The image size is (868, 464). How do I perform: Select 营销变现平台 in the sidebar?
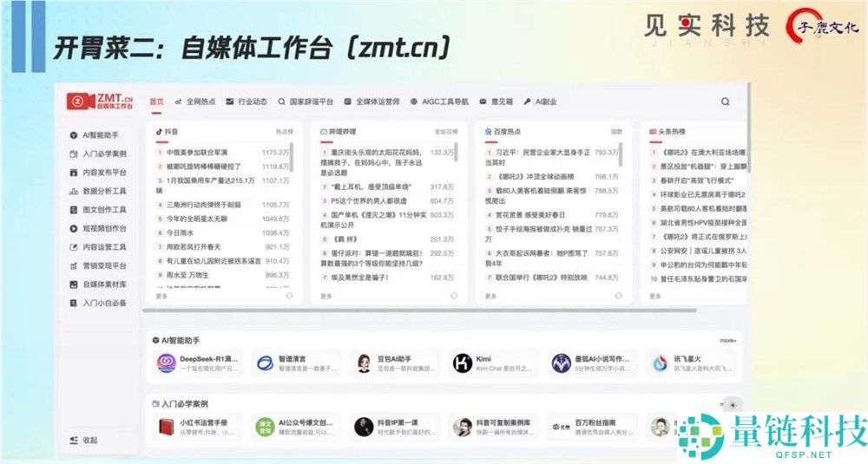[98, 265]
